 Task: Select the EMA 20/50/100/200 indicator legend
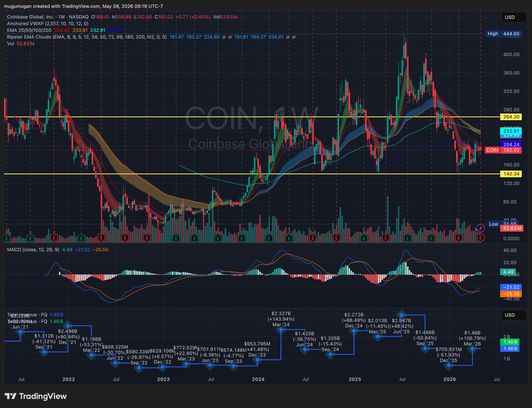pyautogui.click(x=29, y=30)
